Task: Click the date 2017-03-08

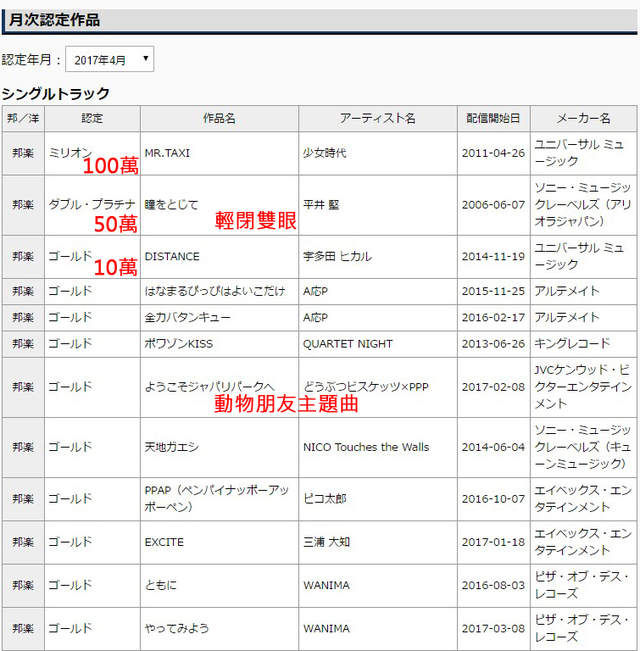Action: [493, 629]
